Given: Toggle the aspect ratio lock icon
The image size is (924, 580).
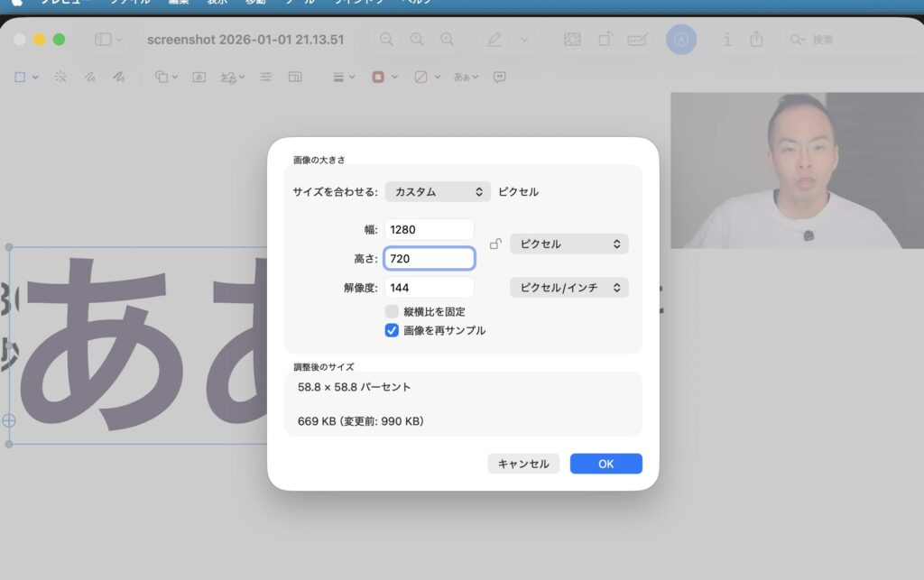Looking at the screenshot, I should (x=494, y=244).
